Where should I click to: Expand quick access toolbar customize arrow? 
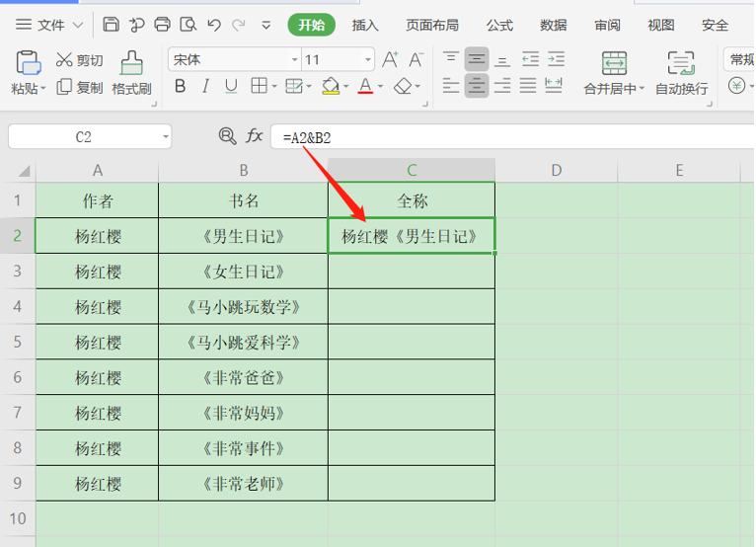tap(265, 25)
